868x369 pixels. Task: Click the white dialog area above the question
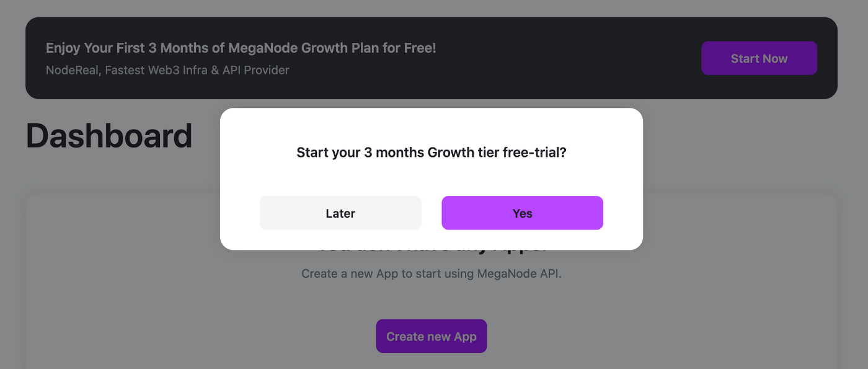tap(431, 124)
